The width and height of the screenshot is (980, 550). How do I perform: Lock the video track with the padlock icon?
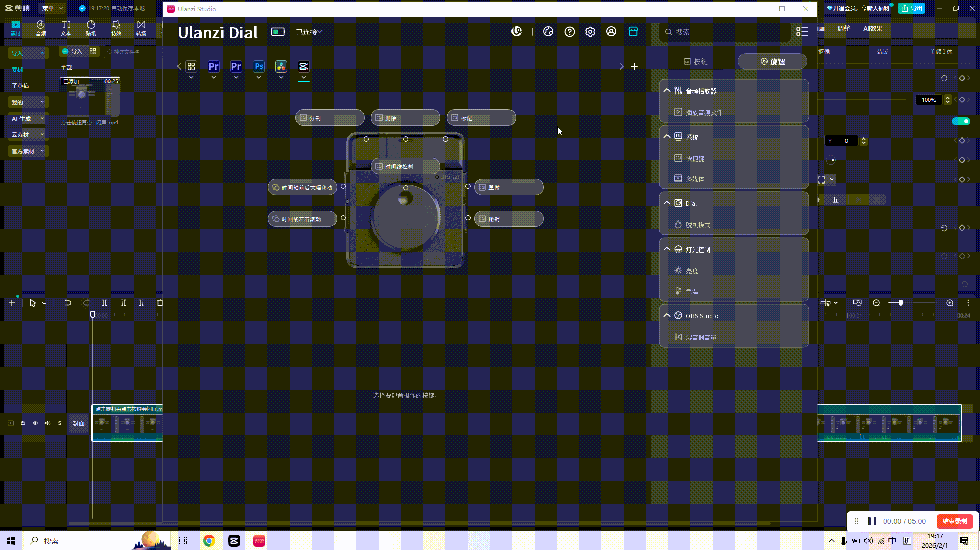[23, 423]
